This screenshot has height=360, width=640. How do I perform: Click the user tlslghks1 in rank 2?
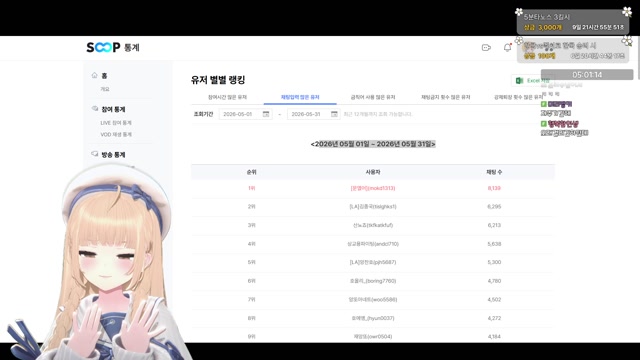(373, 207)
